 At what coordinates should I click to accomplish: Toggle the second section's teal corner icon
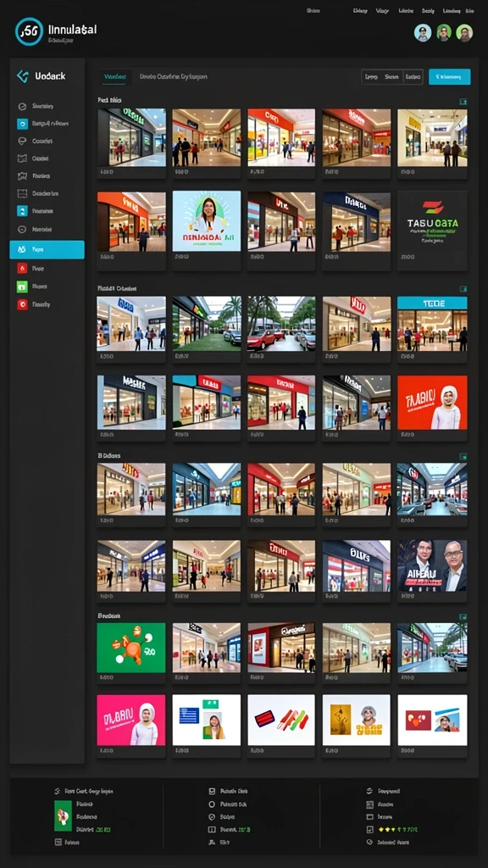click(x=463, y=289)
